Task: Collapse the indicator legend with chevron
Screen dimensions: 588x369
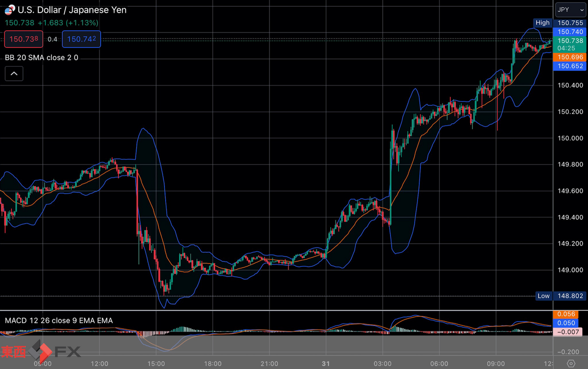Action: pos(14,74)
